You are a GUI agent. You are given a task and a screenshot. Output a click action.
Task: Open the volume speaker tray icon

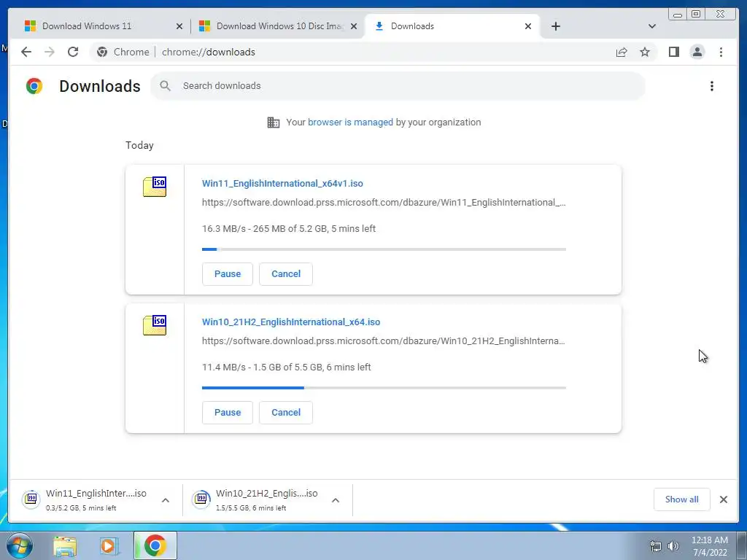point(673,546)
